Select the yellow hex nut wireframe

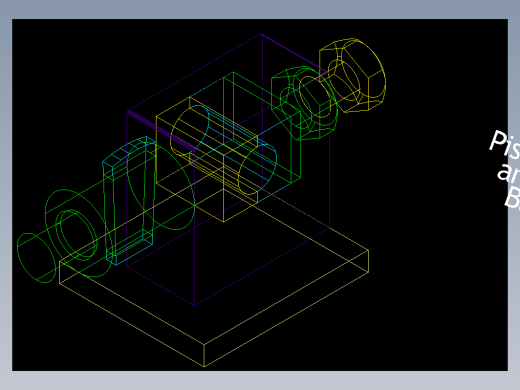tap(352, 76)
